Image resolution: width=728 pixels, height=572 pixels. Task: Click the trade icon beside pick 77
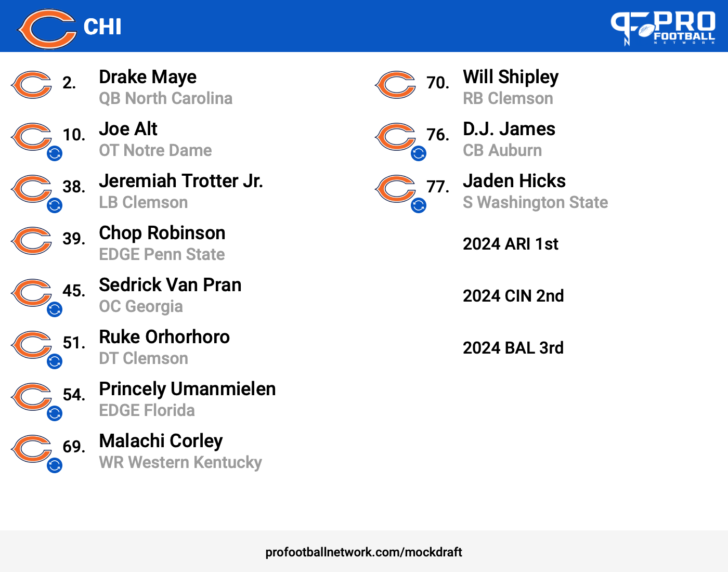click(419, 205)
